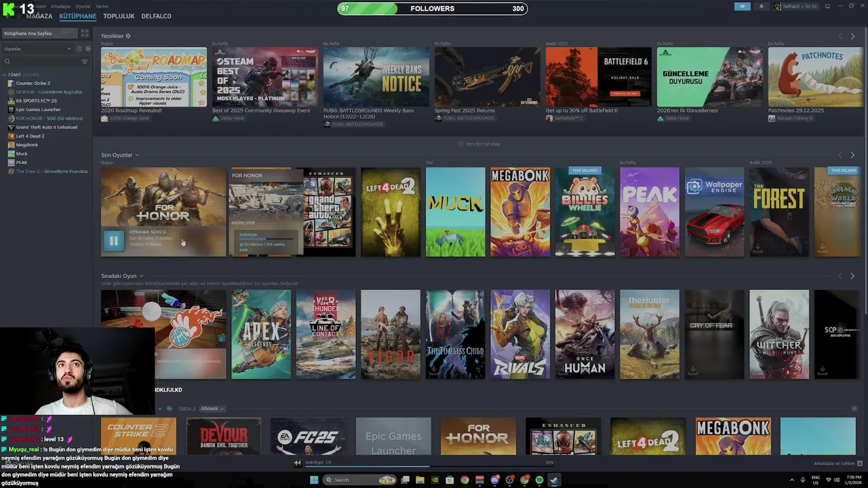Open PEAK recent game tile
868x488 pixels.
[650, 212]
